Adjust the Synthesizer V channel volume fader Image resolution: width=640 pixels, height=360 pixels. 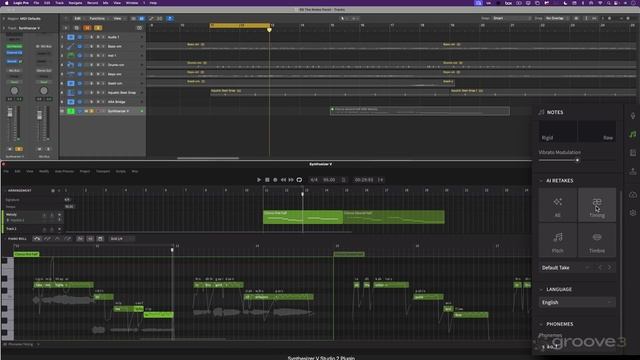coord(10,113)
